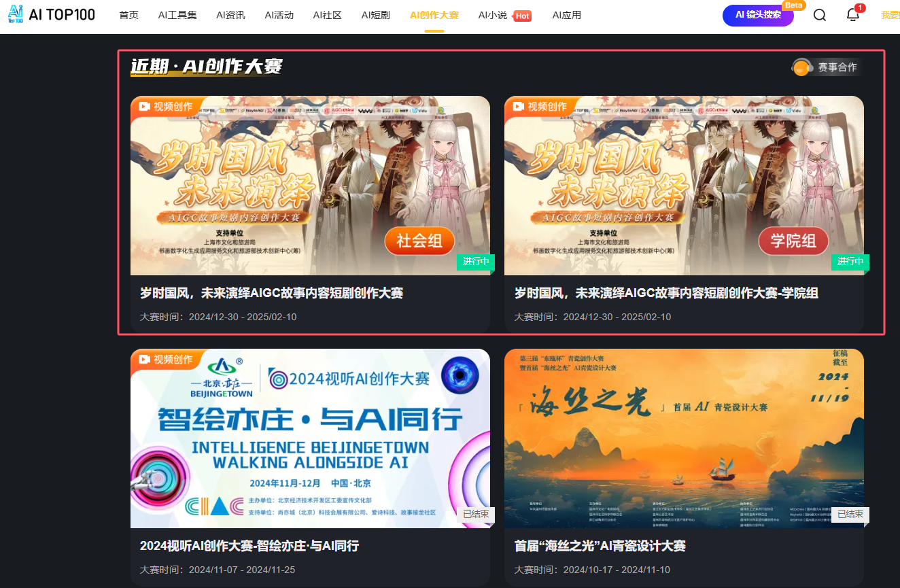Click 已结束 status on 海丝之光 card
Viewport: 900px width, 588px height.
(x=850, y=515)
